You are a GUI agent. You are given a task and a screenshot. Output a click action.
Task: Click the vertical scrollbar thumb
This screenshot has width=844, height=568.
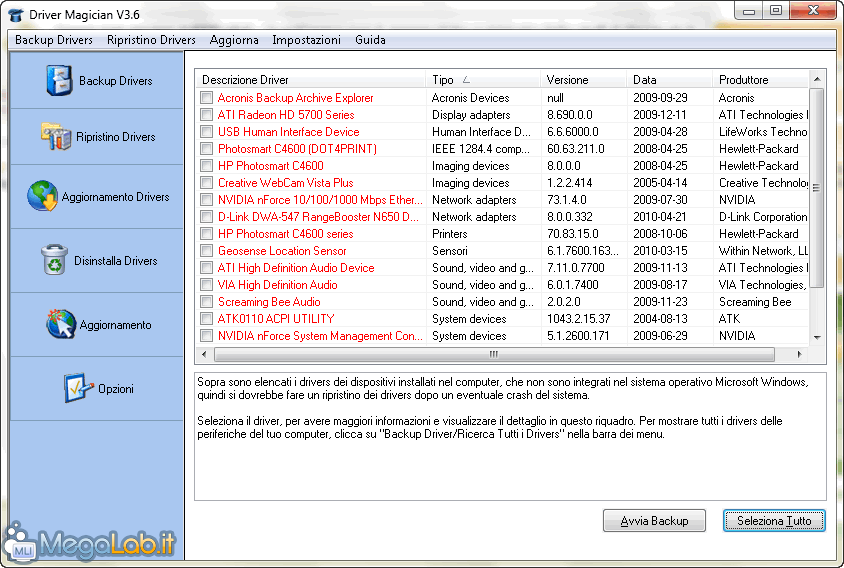pos(817,188)
